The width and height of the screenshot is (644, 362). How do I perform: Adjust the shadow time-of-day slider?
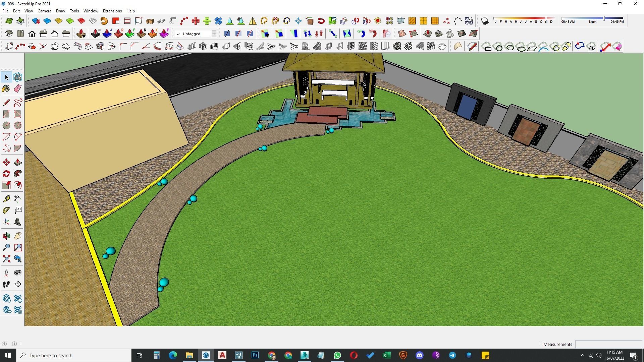coord(604,18)
